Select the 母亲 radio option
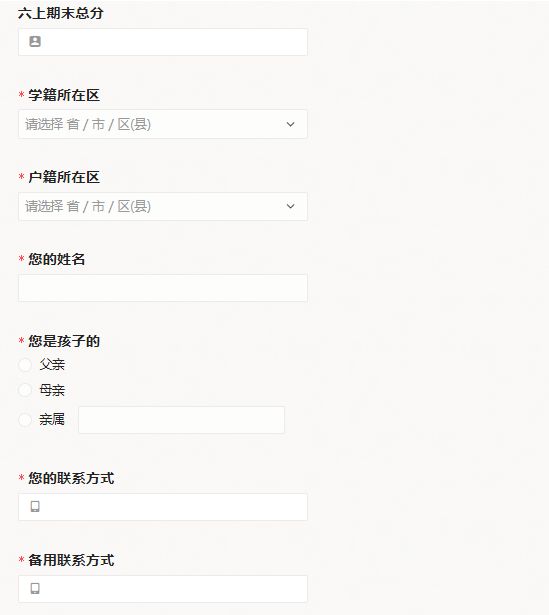 coord(25,390)
